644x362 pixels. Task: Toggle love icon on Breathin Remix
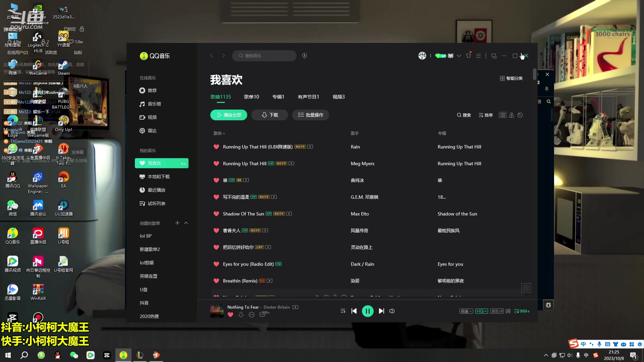point(216,280)
